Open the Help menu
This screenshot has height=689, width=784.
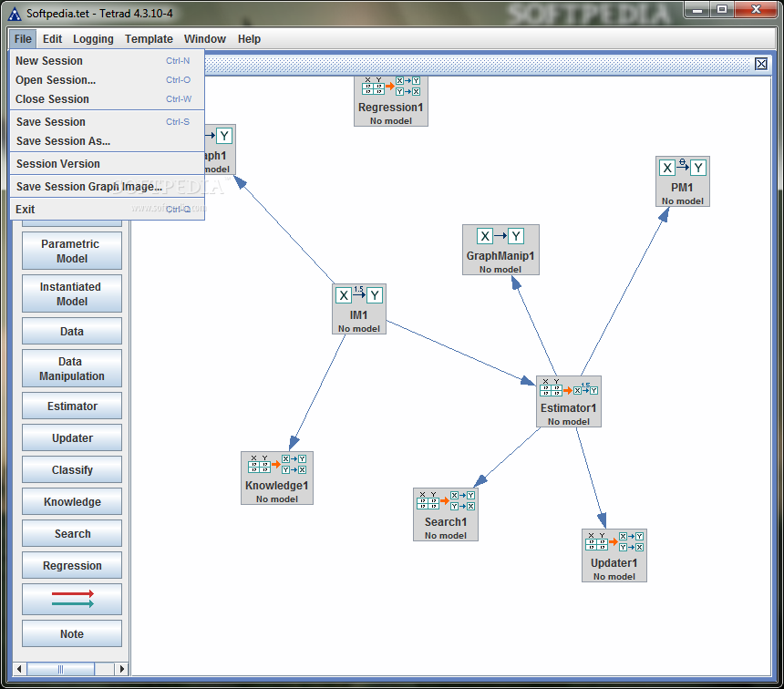click(249, 39)
